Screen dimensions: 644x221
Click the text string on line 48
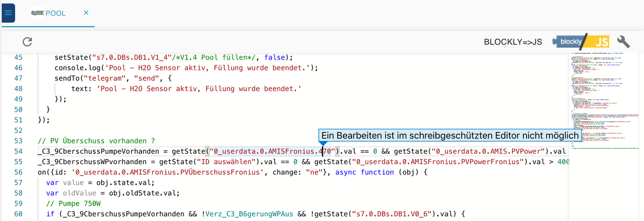tap(199, 89)
